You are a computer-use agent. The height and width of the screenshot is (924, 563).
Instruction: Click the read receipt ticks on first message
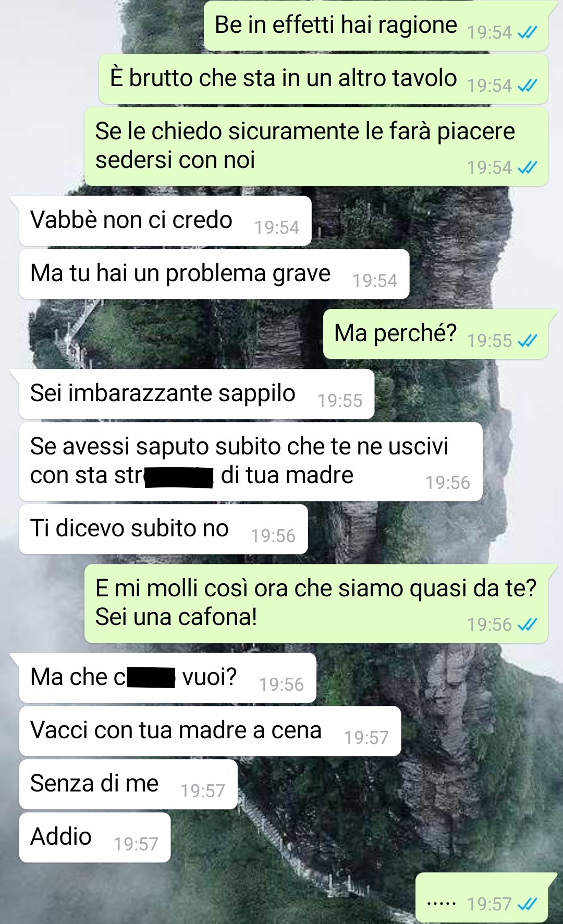[x=527, y=33]
